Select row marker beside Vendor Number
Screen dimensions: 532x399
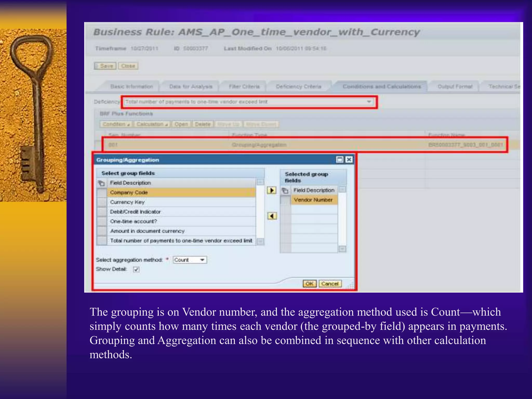285,200
